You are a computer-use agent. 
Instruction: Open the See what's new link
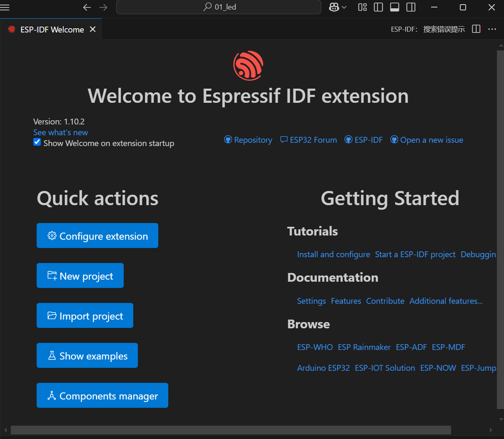point(60,132)
